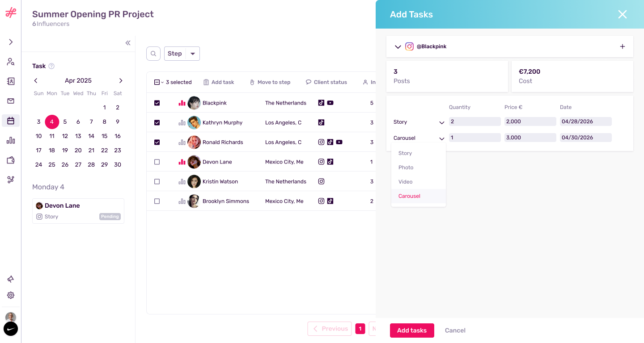Open analytics bar chart icon in sidebar
Viewport: 644px width, 343px height.
point(11,140)
